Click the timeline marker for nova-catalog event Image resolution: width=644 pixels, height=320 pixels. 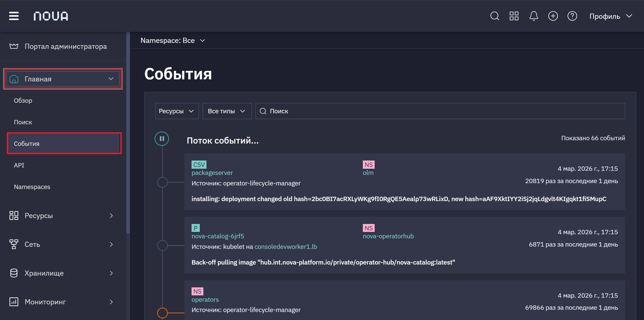[162, 246]
